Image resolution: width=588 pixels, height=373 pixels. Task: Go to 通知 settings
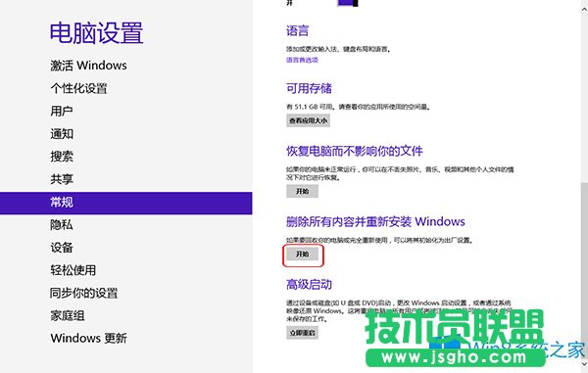coord(62,134)
